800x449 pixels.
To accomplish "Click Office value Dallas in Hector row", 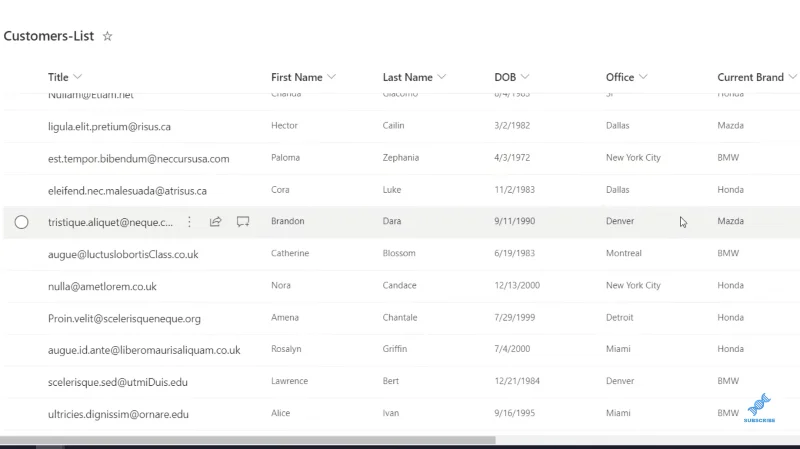I will (x=617, y=126).
